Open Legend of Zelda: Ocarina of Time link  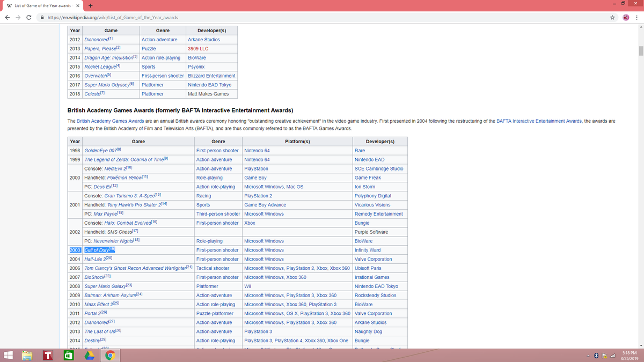coord(123,160)
